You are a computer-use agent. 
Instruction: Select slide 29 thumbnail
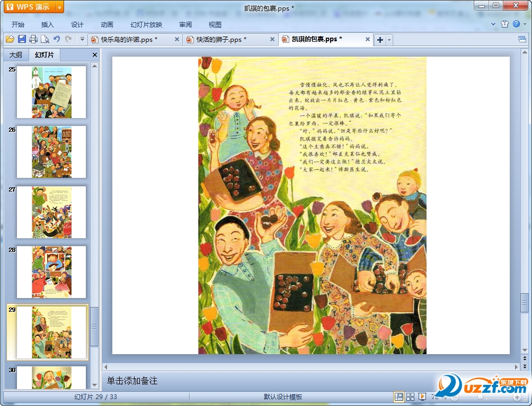tap(51, 332)
